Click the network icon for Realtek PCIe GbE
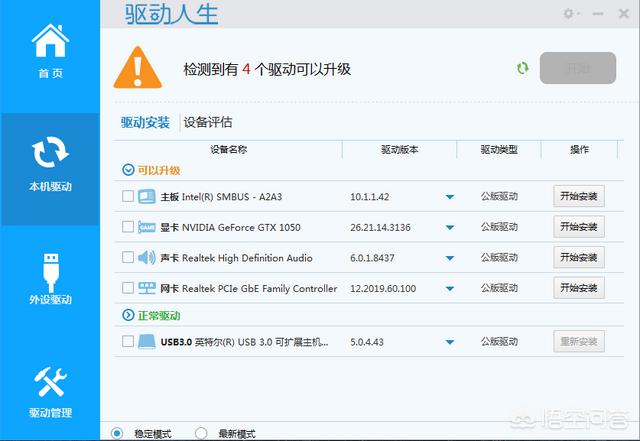The height and width of the screenshot is (441, 640). (x=147, y=288)
